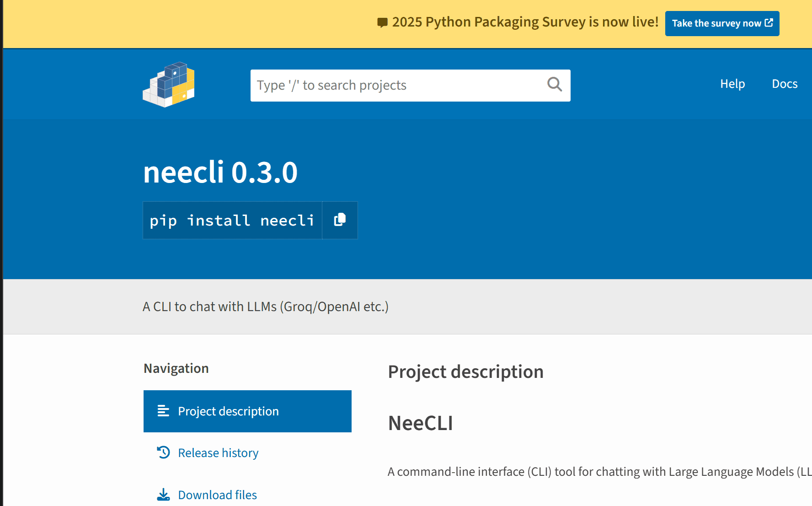
Task: Click the 2025 Python Packaging Survey announcement text
Action: tap(525, 22)
